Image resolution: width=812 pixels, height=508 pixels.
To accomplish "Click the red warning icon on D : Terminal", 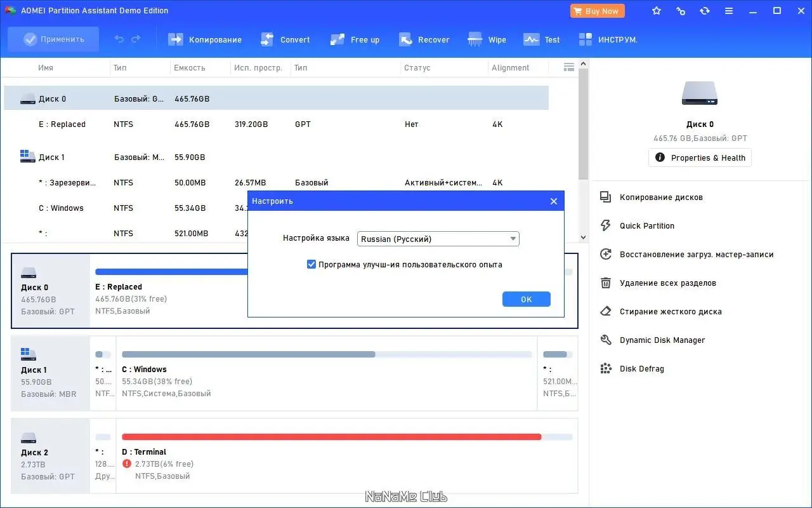I will coord(127,464).
